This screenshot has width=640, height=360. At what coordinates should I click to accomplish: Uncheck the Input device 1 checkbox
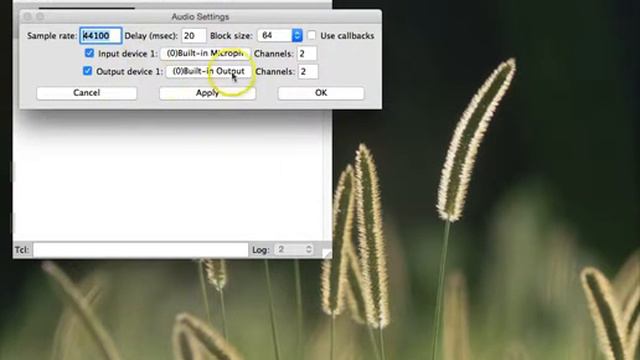coord(89,53)
